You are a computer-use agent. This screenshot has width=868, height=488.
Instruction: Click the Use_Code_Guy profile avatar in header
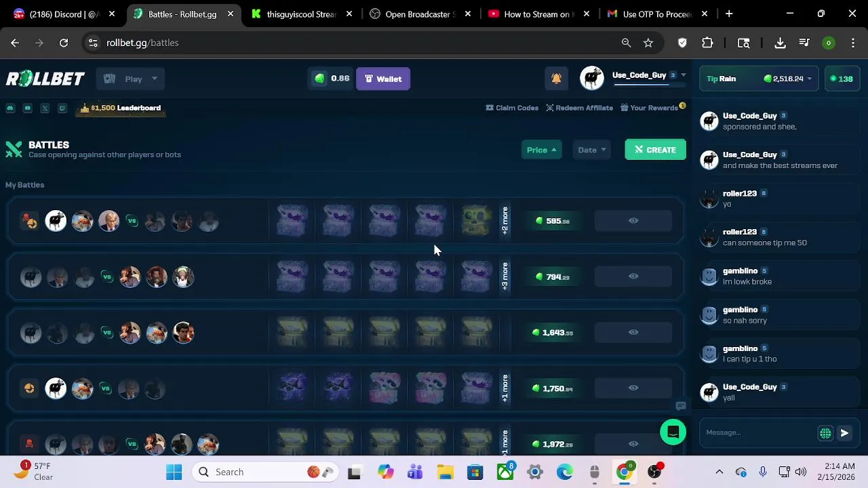pyautogui.click(x=592, y=79)
